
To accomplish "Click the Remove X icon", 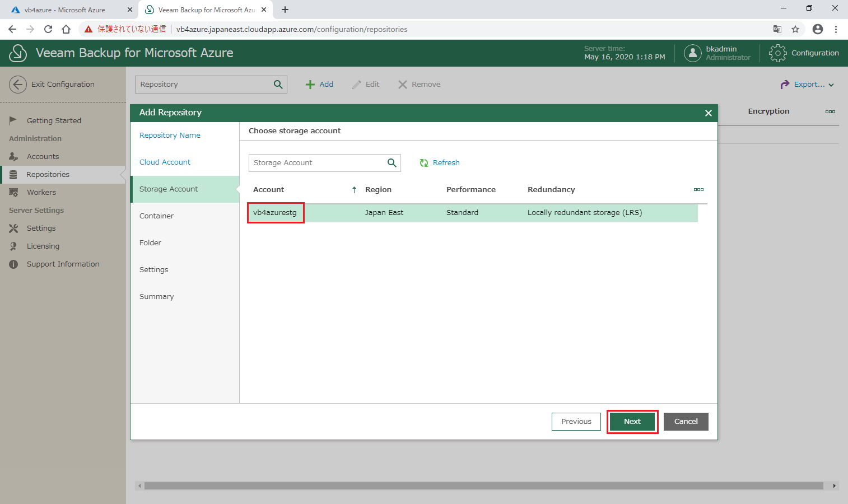I will point(403,85).
